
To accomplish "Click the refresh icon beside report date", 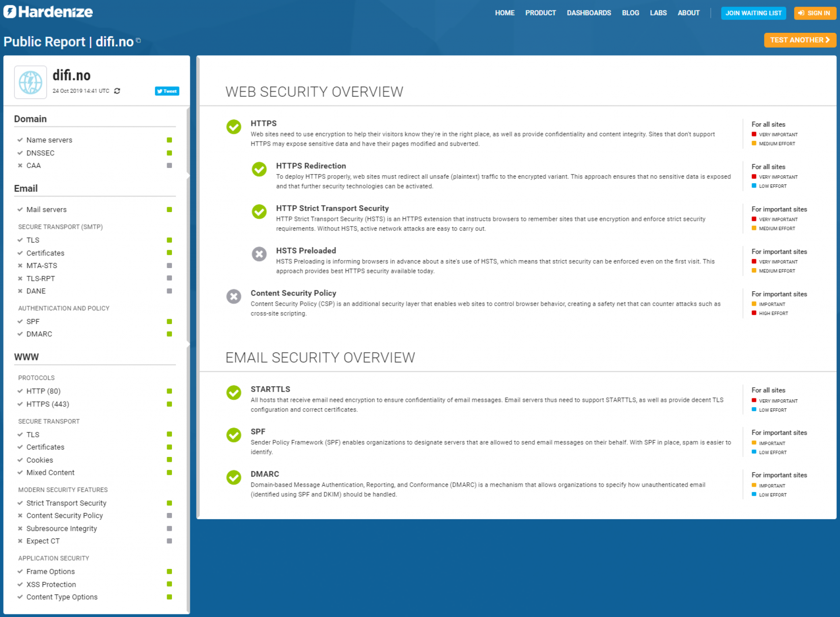I will click(117, 91).
